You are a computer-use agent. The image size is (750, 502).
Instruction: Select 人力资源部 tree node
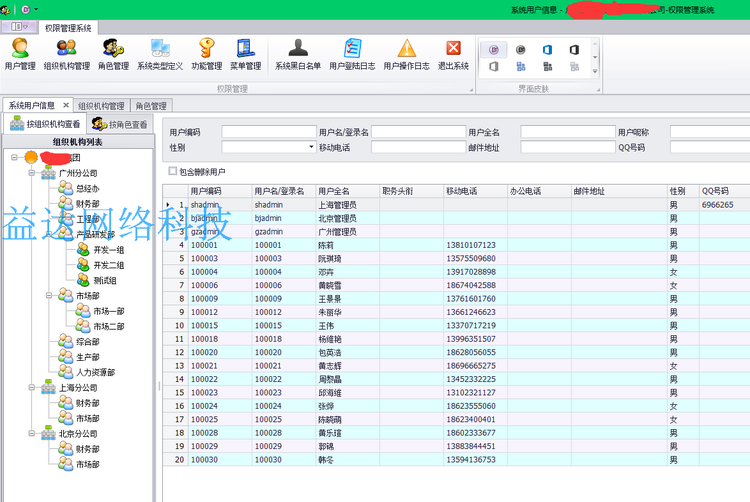coord(95,372)
